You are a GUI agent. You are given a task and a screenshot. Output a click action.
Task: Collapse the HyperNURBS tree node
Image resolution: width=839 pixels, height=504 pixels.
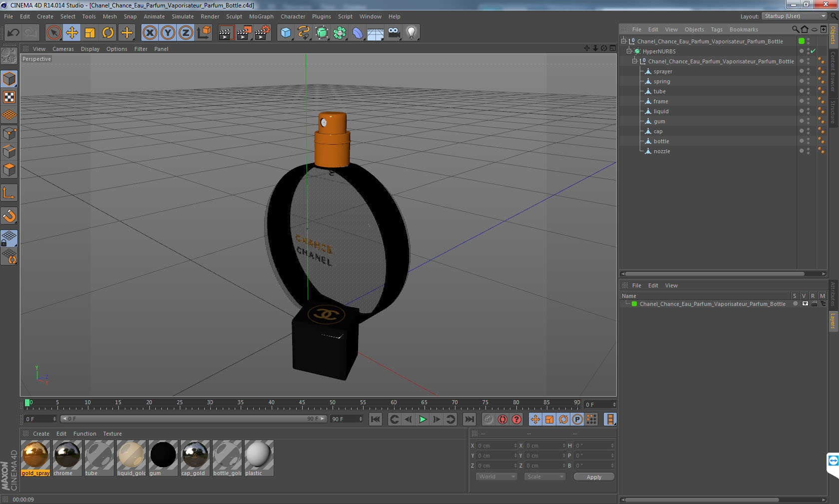[629, 51]
